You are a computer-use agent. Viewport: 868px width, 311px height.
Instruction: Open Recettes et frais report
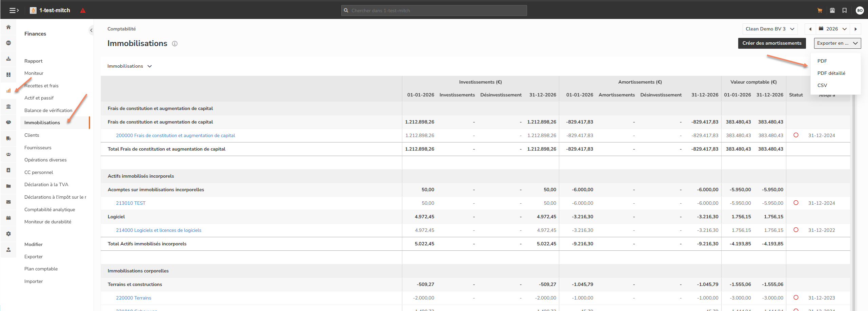[41, 86]
